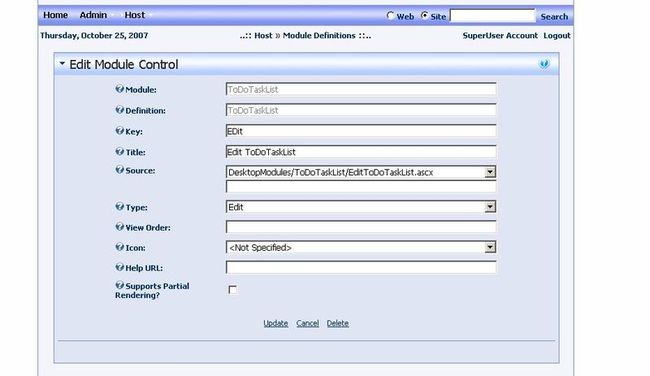Screen dimensions: 650x376
Task: Open the Type dropdown set to Edit
Action: coord(490,206)
